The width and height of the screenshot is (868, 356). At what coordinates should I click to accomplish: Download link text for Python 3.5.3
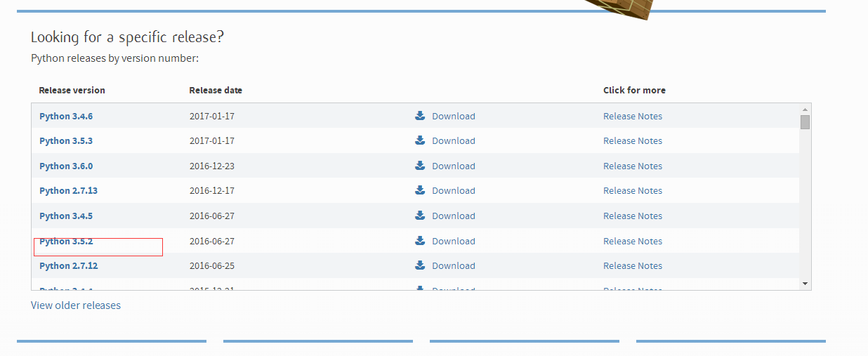tap(454, 141)
